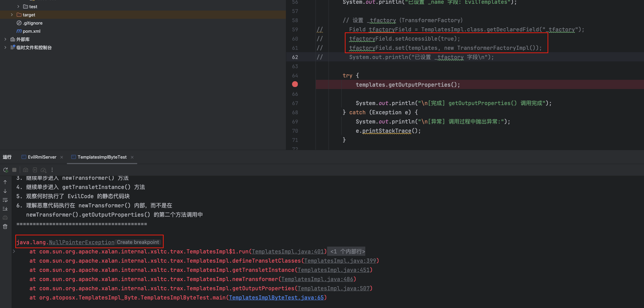Viewport: 644px width, 308px height.
Task: Click line number 62 in the gutter
Action: point(295,57)
